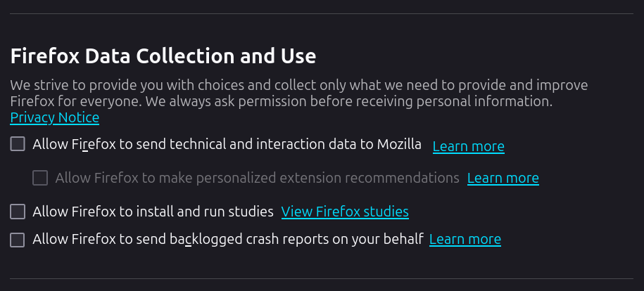Check the install and run studies box
This screenshot has width=644, height=291.
pos(18,212)
